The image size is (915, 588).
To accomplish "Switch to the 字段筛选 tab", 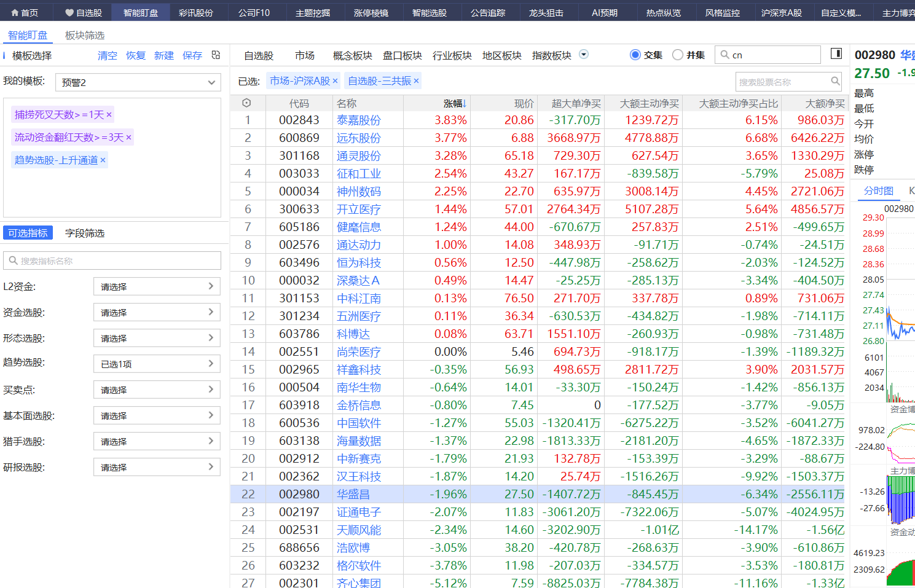I will pyautogui.click(x=85, y=233).
